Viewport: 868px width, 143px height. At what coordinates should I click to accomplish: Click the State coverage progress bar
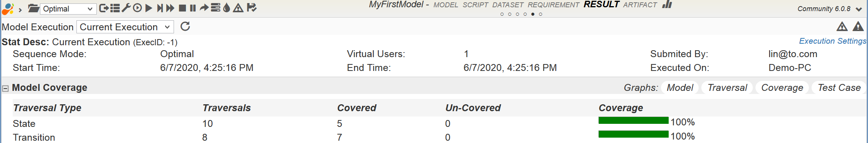(x=633, y=120)
